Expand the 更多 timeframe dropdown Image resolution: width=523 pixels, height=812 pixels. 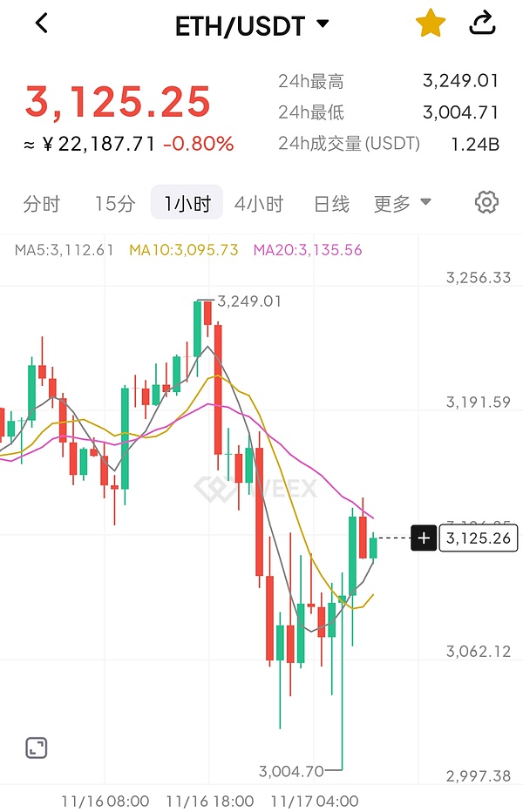pos(402,204)
